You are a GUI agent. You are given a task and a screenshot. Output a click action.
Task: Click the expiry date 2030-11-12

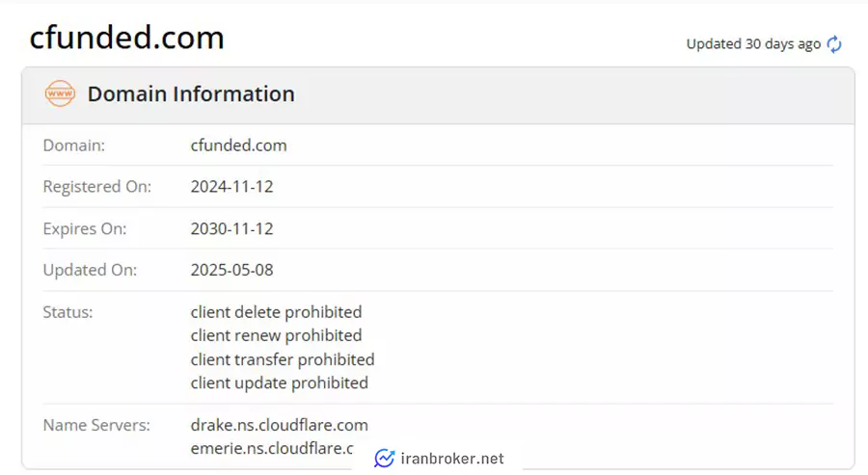pos(231,229)
